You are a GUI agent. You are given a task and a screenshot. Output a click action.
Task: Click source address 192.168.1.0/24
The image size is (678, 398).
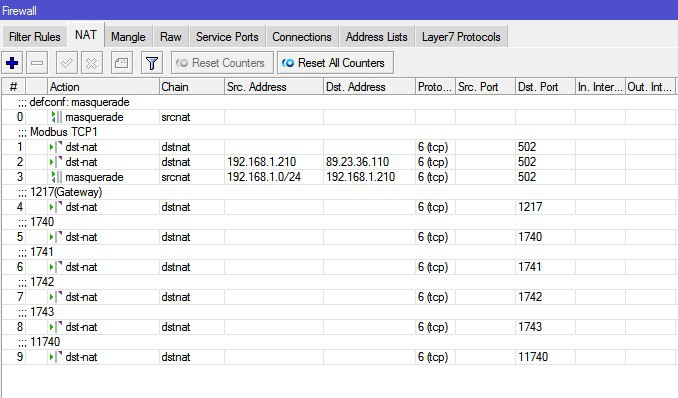click(264, 177)
